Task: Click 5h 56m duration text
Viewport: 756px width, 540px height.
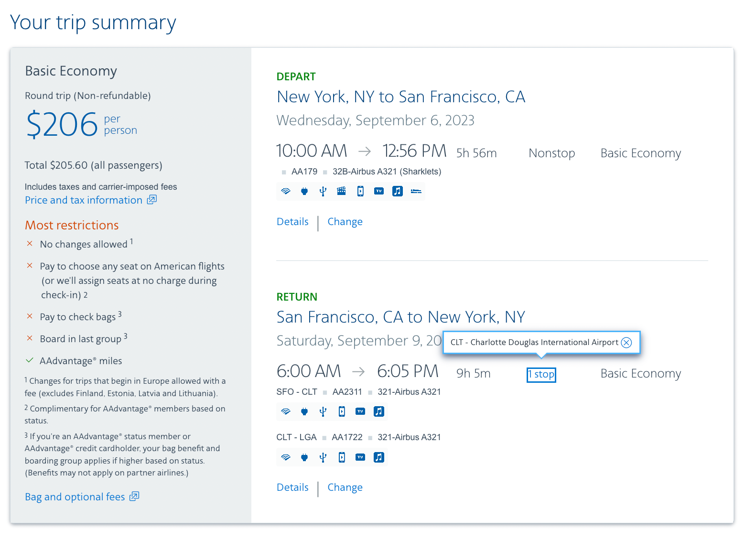Action: pos(476,153)
